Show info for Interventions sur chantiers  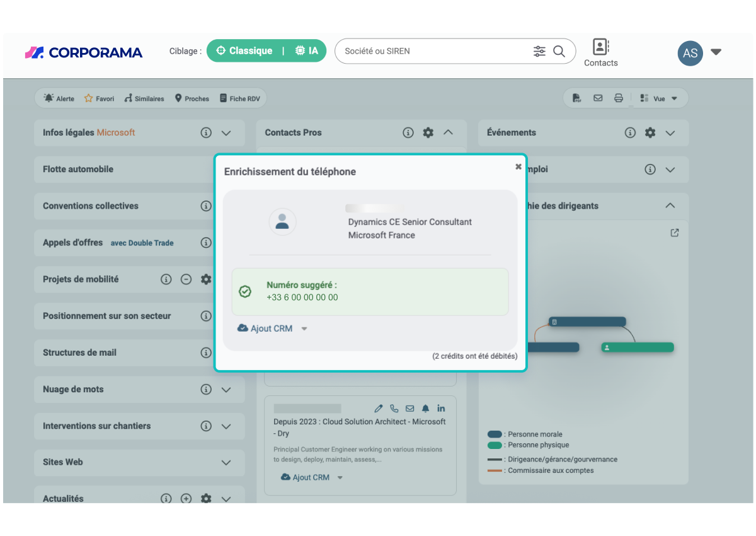coord(206,426)
